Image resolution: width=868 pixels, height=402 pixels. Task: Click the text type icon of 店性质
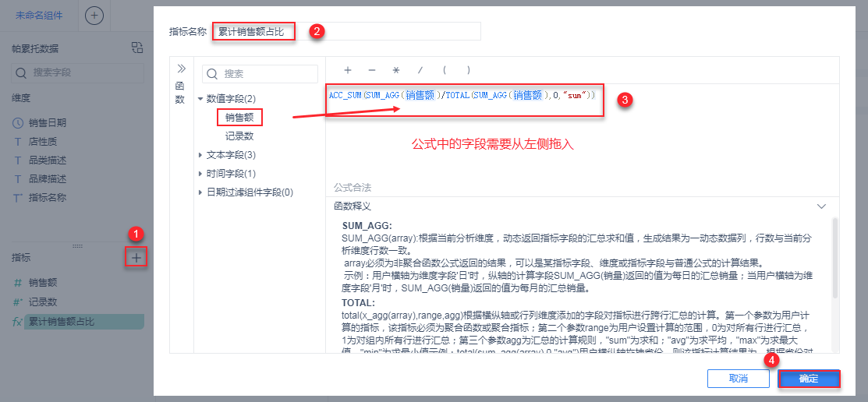point(18,142)
